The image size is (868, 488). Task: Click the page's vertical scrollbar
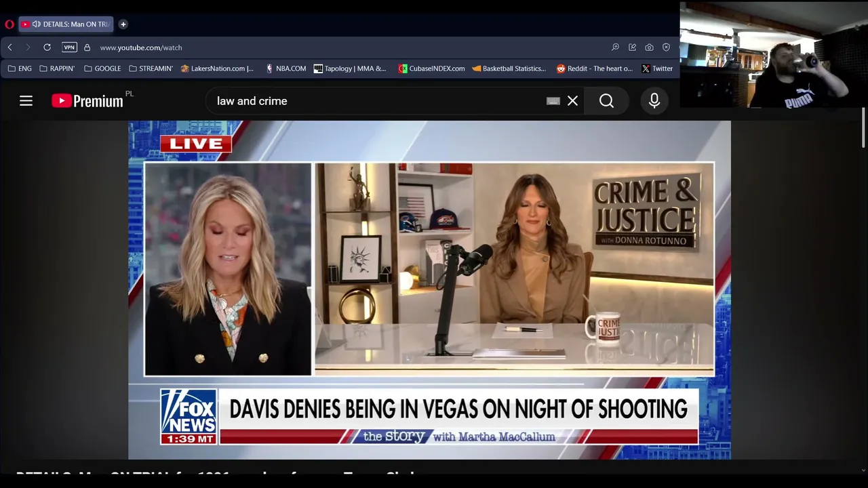[863, 127]
